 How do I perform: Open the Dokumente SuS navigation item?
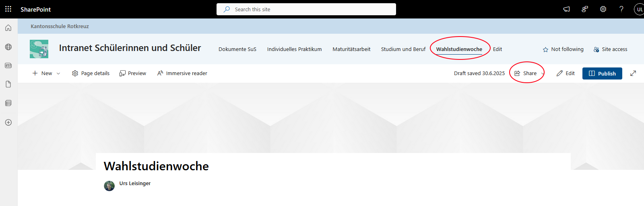pos(237,49)
